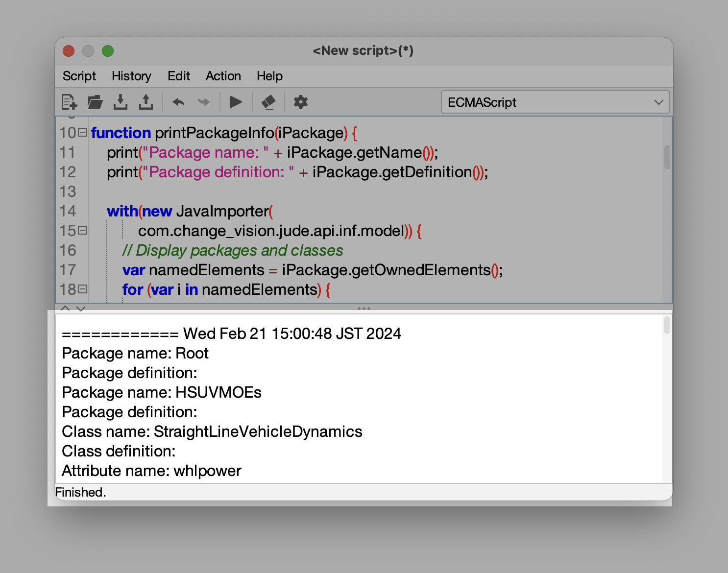The width and height of the screenshot is (728, 573).
Task: Collapse the code fold at line 18
Action: 82,289
